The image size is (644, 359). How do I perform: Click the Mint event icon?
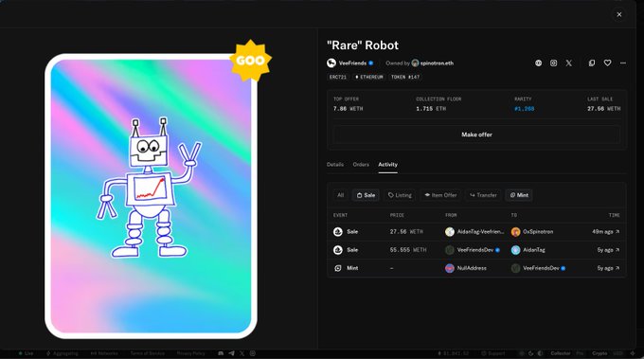click(337, 268)
